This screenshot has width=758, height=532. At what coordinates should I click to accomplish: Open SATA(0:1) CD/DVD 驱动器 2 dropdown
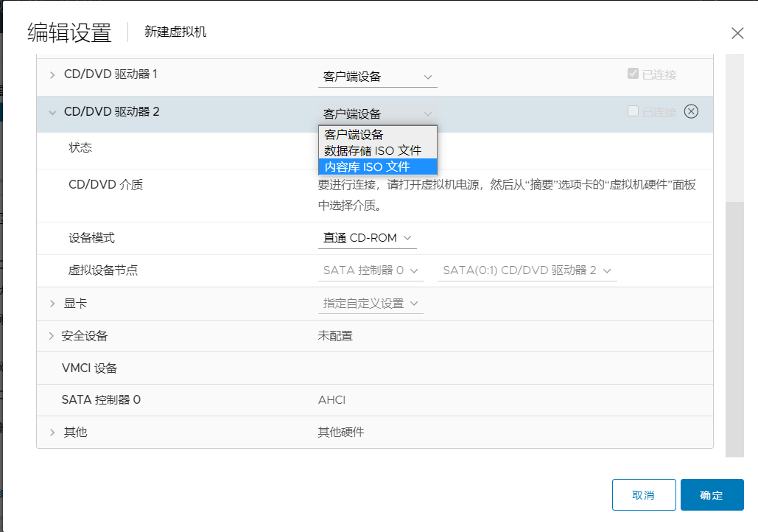coord(527,270)
